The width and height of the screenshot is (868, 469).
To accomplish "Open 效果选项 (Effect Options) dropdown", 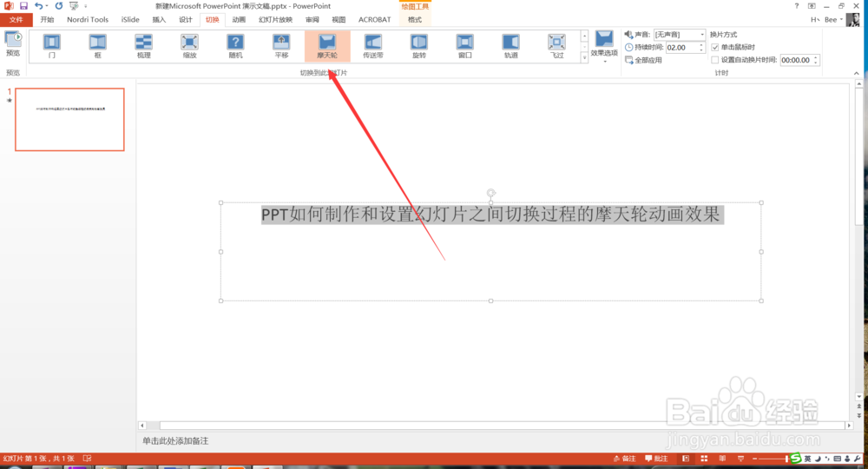I will (604, 47).
